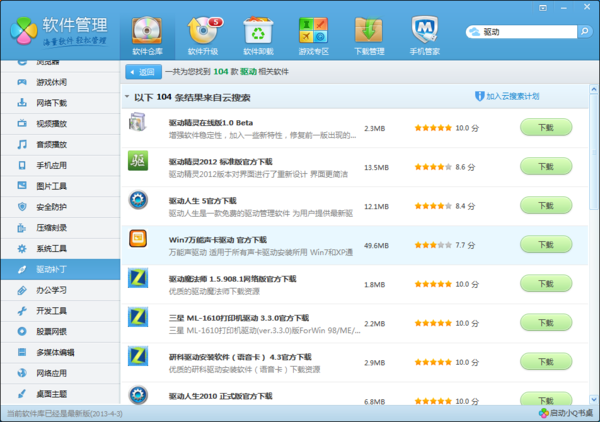The height and width of the screenshot is (422, 600).
Task: Select the 桌面主题 brush icon
Action: coord(22,394)
